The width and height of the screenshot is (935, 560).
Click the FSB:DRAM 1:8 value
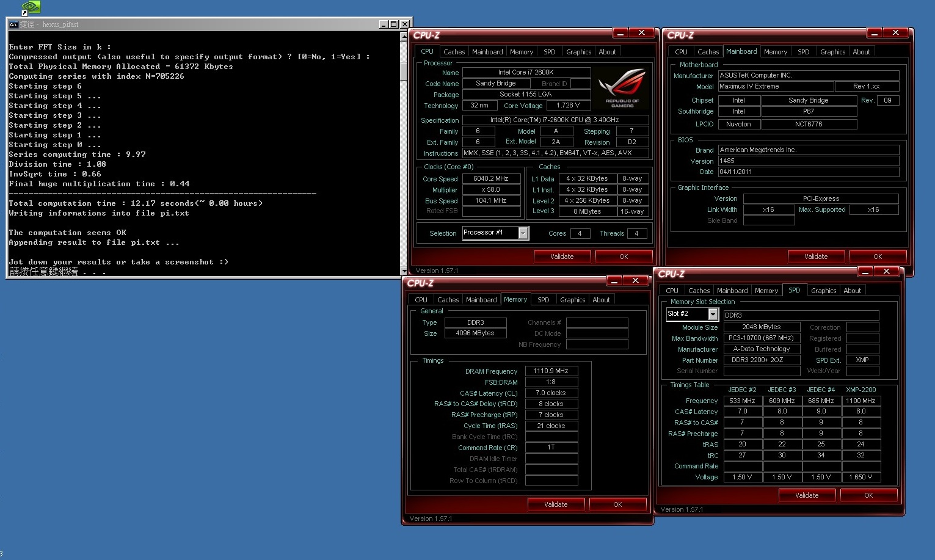(x=551, y=382)
